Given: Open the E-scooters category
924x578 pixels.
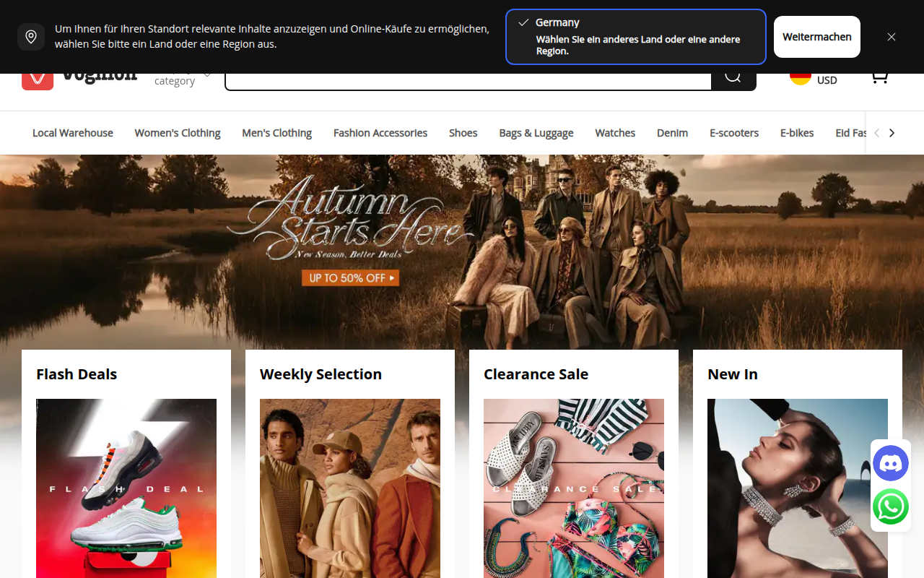Looking at the screenshot, I should (734, 133).
